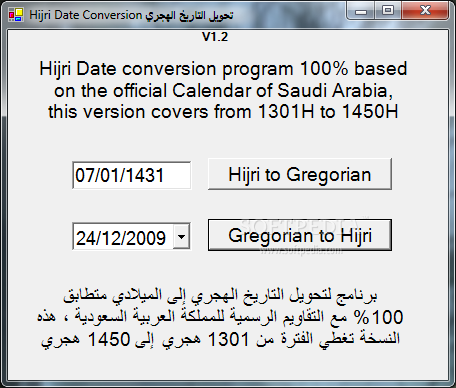
Task: Maximize the Hijri Date Conversion window
Action: click(x=388, y=10)
